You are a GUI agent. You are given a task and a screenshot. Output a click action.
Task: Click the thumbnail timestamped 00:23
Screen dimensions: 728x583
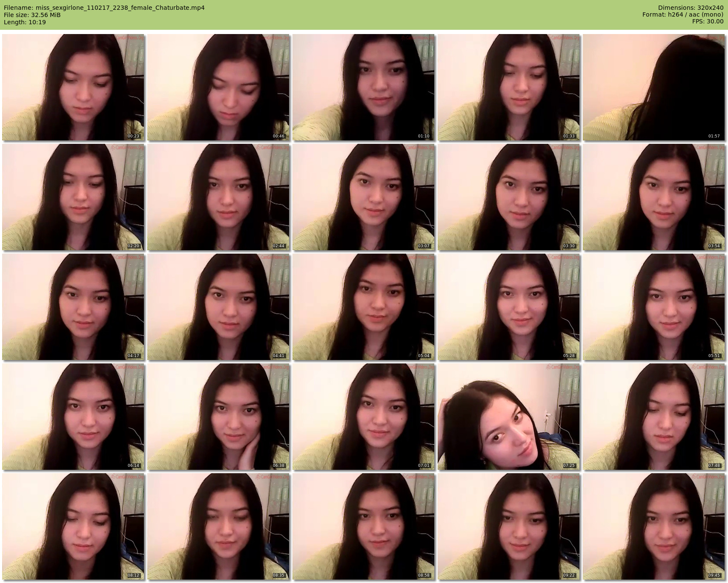coord(73,87)
